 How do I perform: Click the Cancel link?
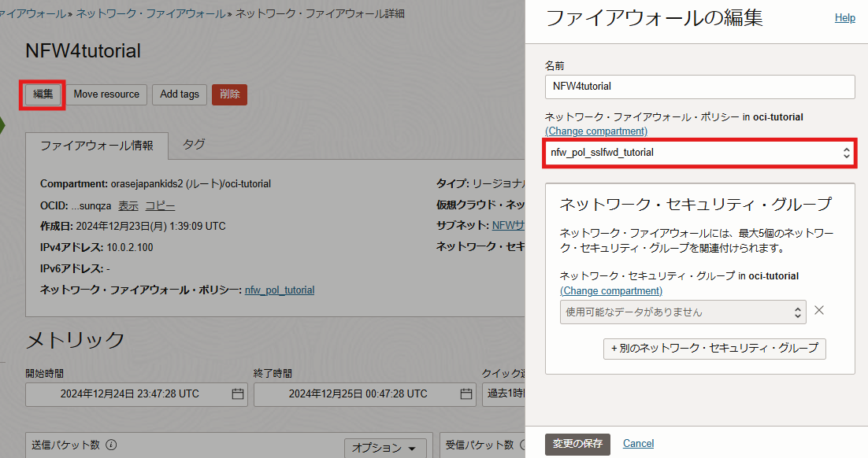coord(638,444)
